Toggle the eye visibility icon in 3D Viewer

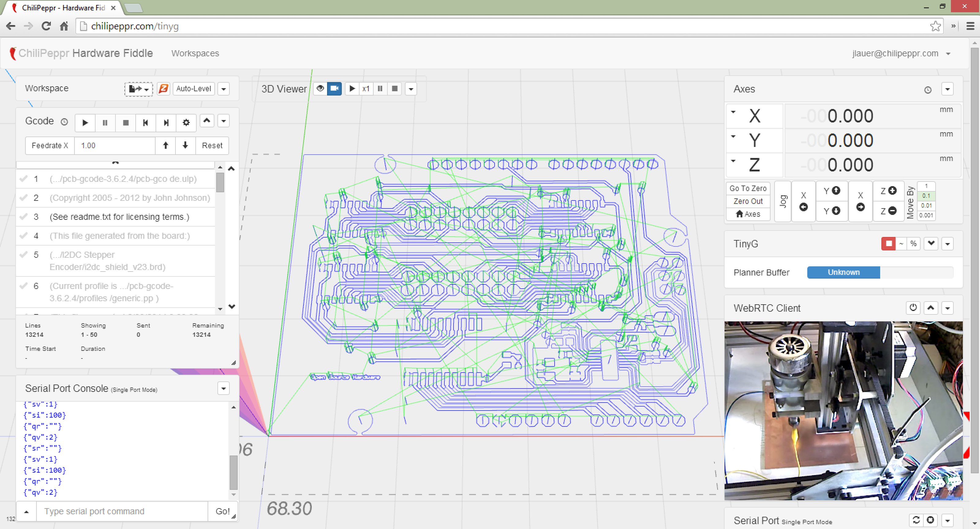pos(320,88)
